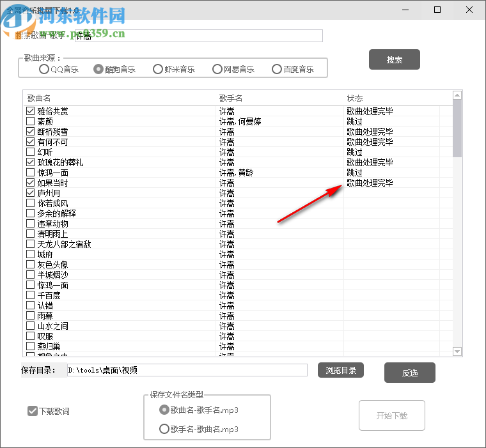
Task: Select the 虾米音乐 source radio button
Action: coord(158,69)
